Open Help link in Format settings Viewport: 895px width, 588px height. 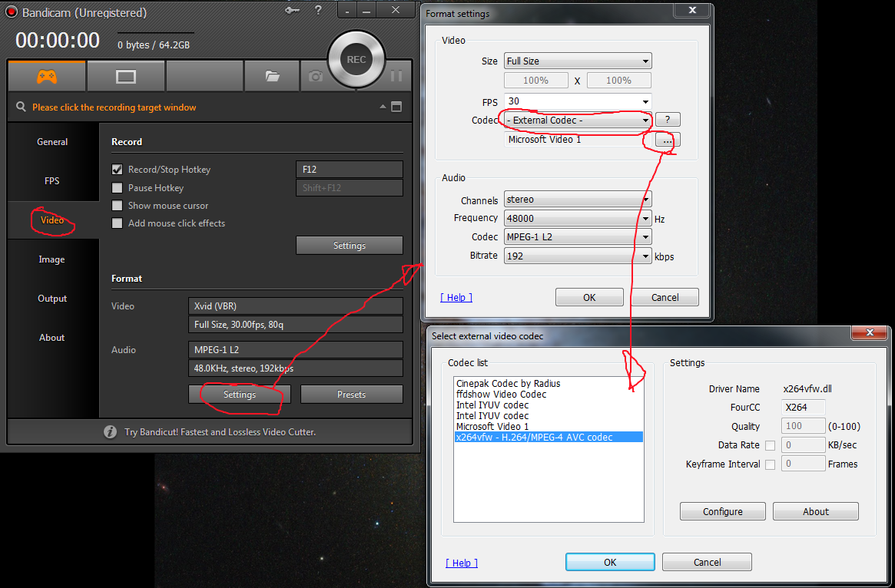pos(456,297)
